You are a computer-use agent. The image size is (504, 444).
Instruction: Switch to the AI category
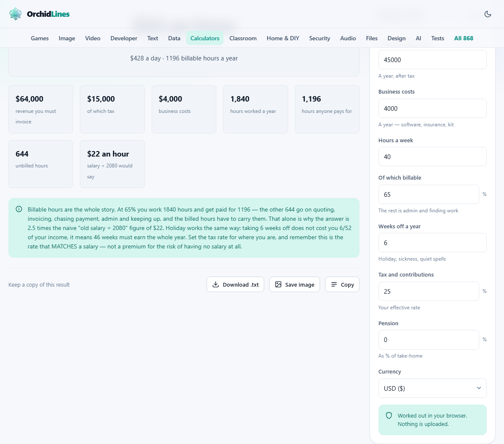[418, 38]
